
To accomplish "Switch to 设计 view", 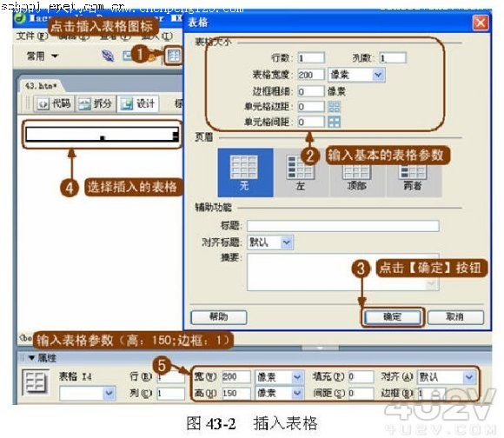I will (138, 103).
